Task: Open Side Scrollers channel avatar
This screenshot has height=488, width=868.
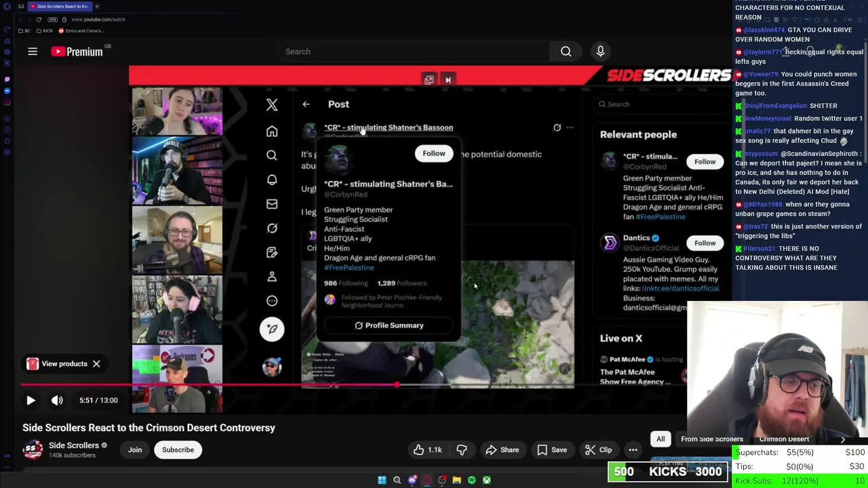Action: [33, 450]
